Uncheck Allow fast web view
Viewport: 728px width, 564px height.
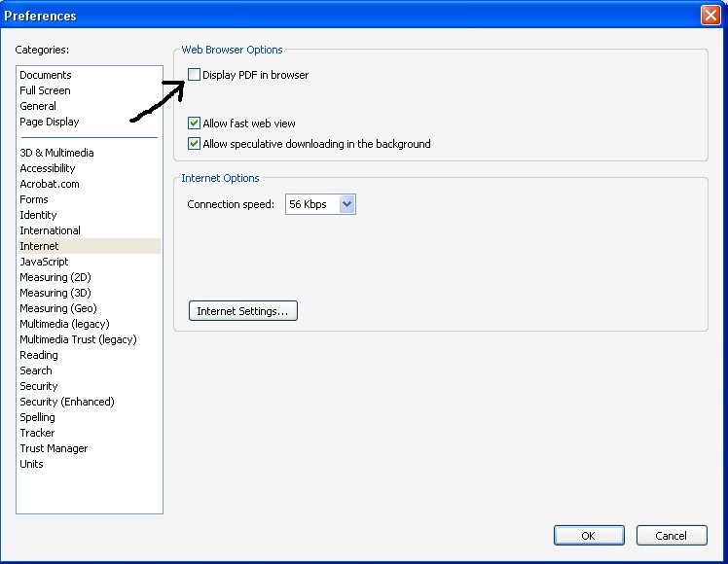194,123
